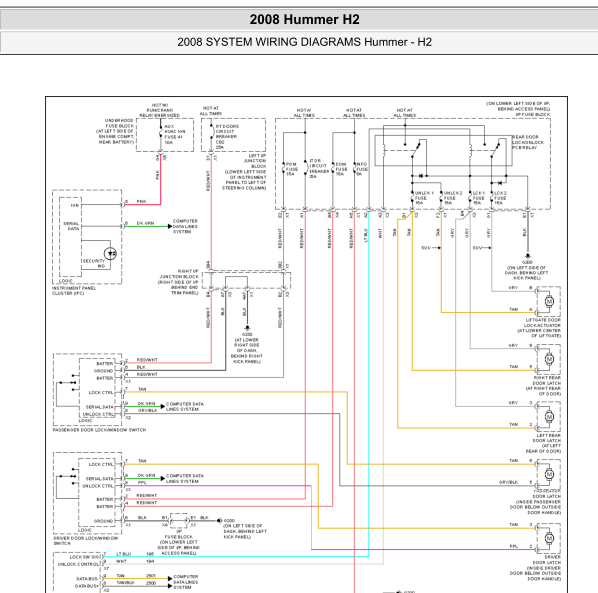The image size is (598, 593).
Task: Click the driver door latch motor symbol
Action: (549, 538)
